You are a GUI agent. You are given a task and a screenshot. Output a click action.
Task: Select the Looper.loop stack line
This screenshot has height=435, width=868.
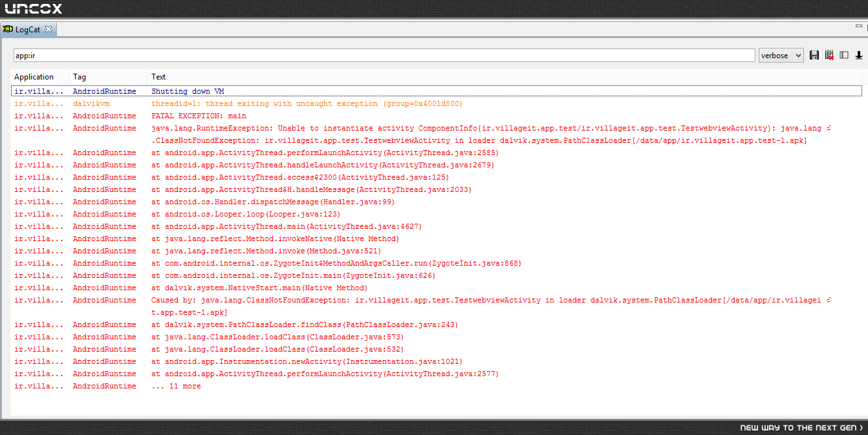click(437, 214)
